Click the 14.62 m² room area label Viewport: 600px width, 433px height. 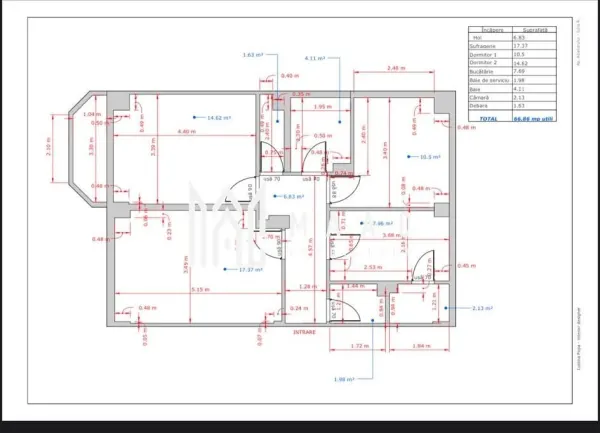coord(219,118)
